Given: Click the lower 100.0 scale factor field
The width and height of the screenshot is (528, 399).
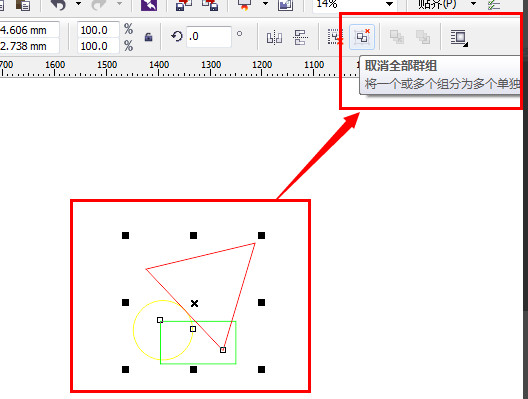Looking at the screenshot, I should 98,46.
